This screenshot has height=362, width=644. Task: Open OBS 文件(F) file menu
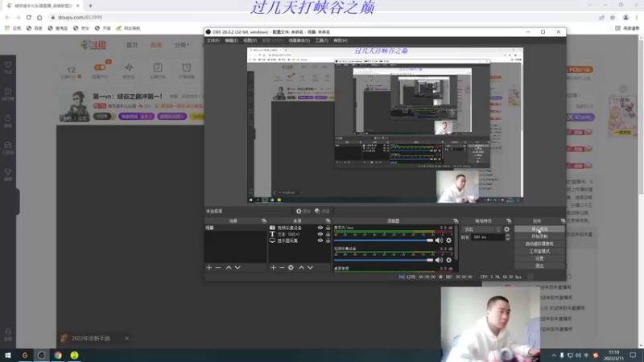click(x=213, y=41)
